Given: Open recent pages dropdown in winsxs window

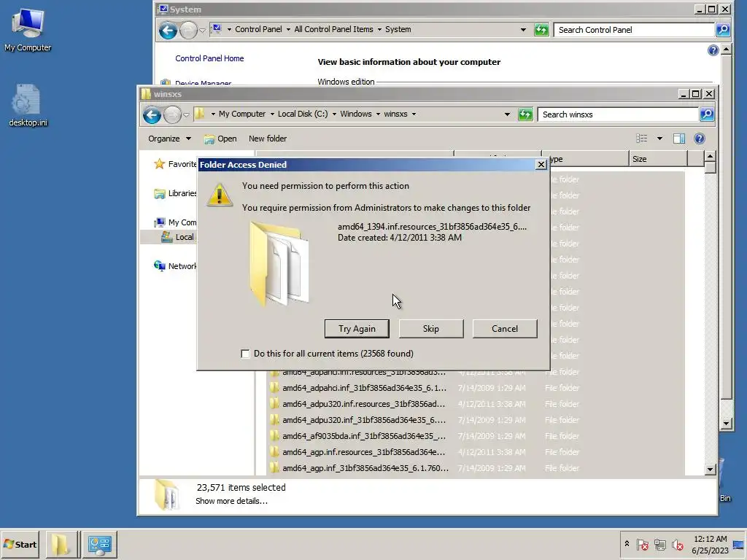Looking at the screenshot, I should point(186,114).
